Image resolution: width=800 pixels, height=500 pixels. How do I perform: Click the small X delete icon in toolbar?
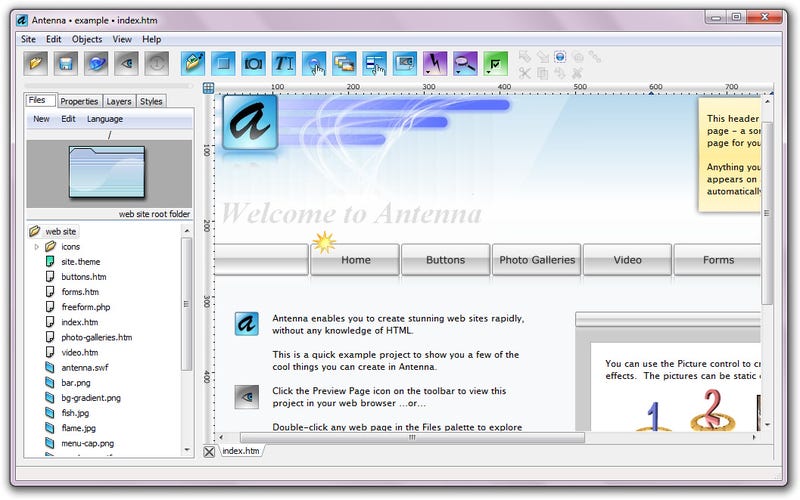tap(578, 73)
